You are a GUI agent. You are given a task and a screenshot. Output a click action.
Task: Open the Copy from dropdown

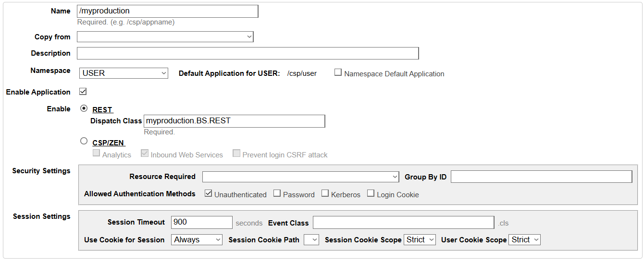165,37
